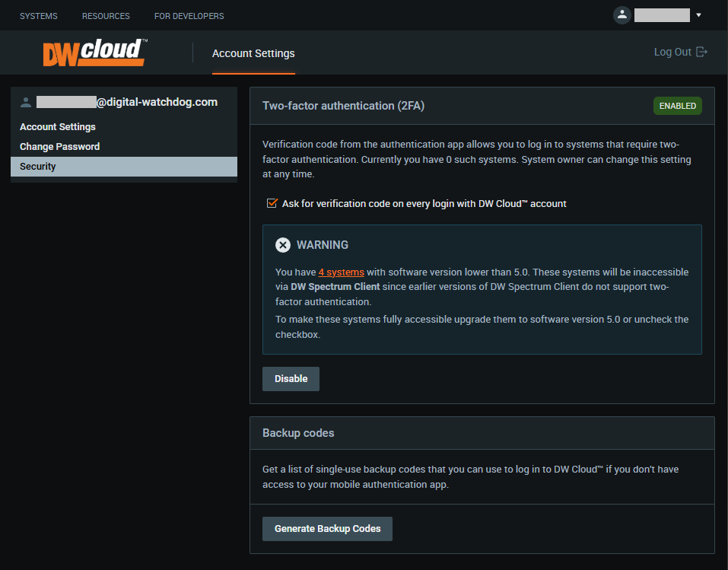The height and width of the screenshot is (570, 728).
Task: Click the user avatar icon in top bar
Action: tap(622, 15)
